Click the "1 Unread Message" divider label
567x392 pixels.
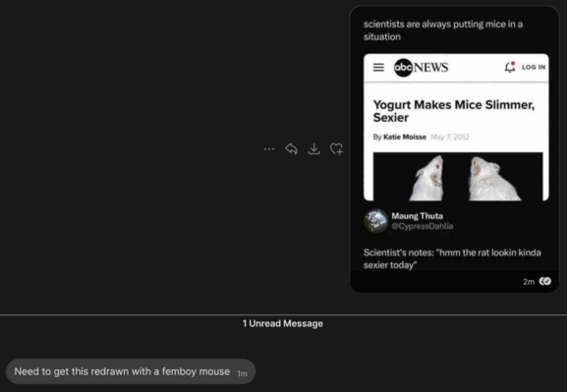(283, 323)
